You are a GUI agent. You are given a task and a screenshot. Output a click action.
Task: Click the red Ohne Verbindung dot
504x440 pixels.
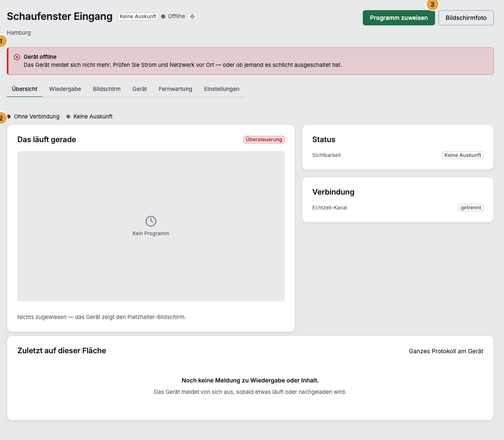pos(9,116)
